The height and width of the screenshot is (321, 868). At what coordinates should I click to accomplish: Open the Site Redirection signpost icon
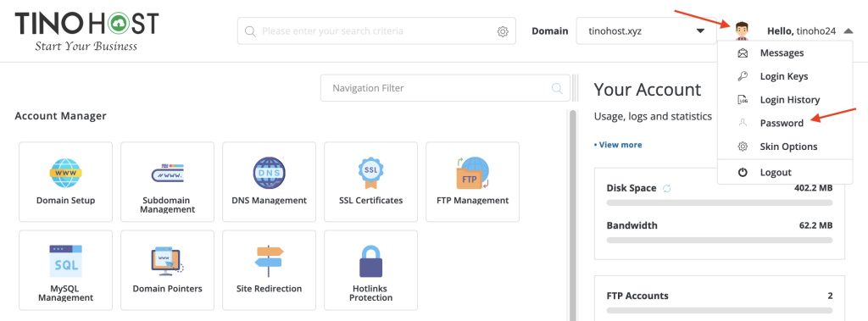[269, 261]
